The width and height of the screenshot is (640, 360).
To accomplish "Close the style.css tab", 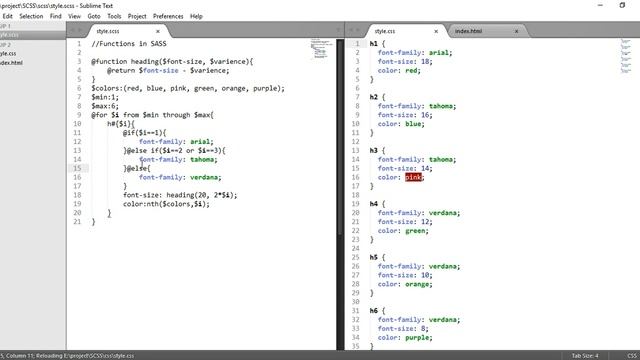I will (436, 31).
